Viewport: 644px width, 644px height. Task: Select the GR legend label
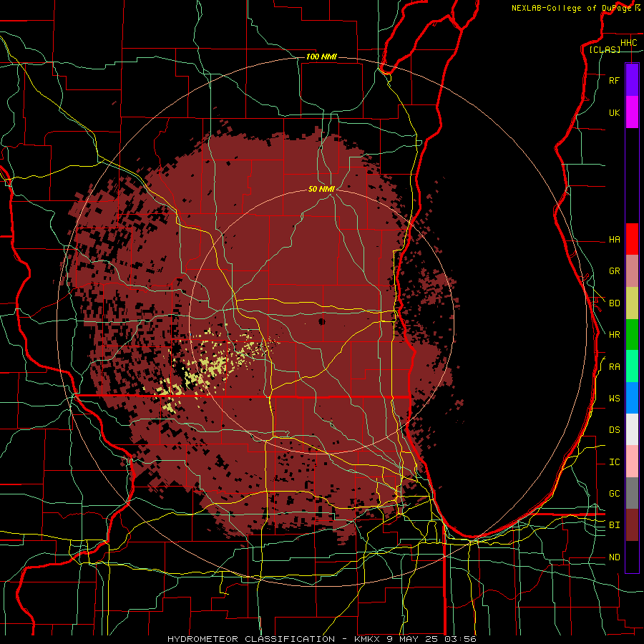[614, 271]
